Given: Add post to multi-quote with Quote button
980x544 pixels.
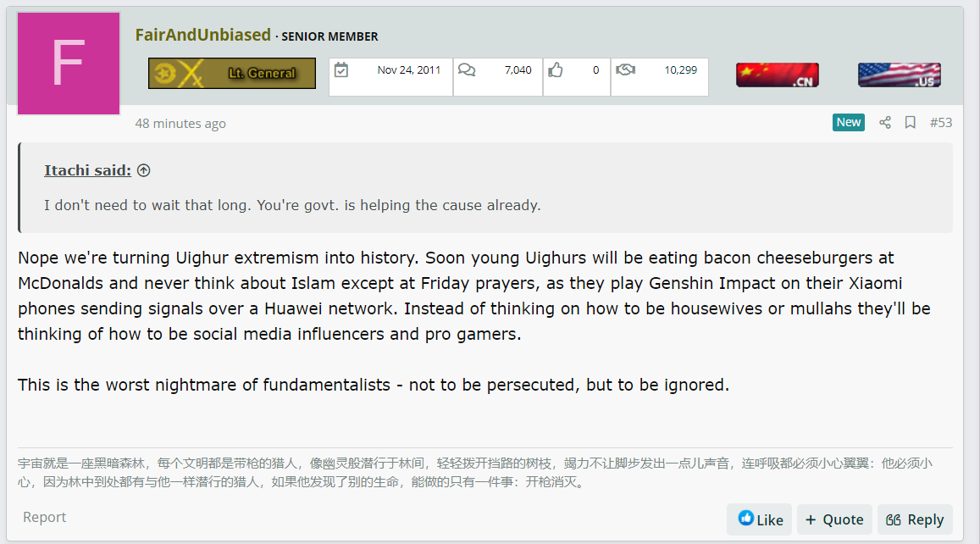Looking at the screenshot, I should [834, 519].
